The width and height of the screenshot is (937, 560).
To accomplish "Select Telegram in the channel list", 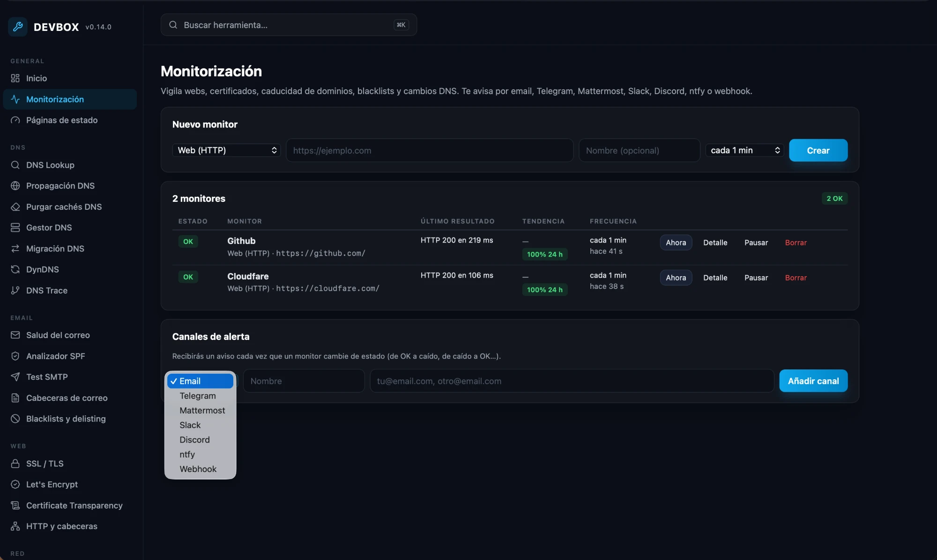I will 200,396.
